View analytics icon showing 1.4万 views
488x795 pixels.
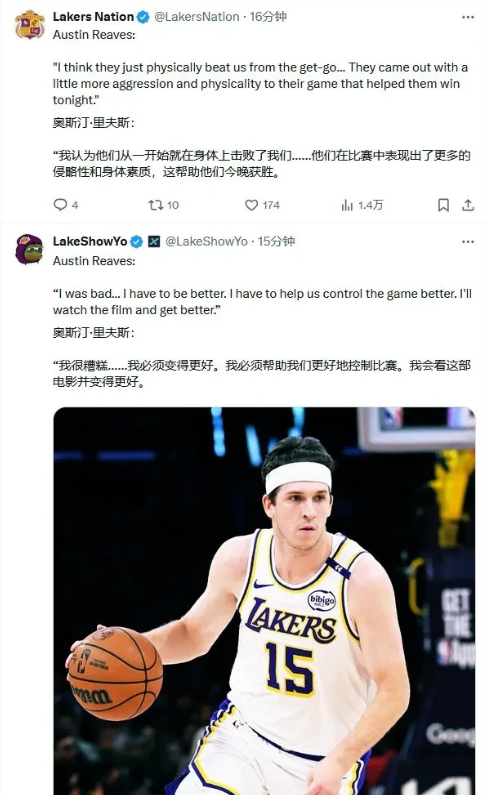[x=347, y=205]
